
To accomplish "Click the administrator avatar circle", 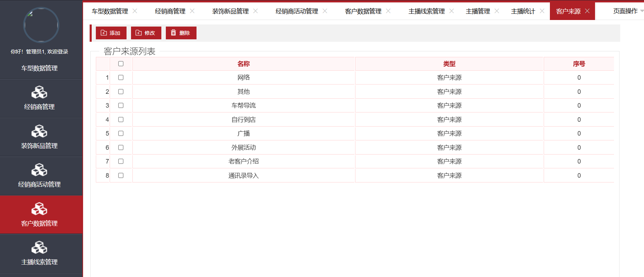I will (41, 25).
